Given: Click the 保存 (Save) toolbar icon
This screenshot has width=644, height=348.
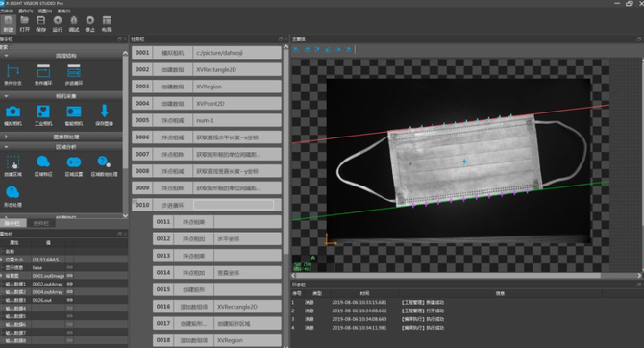Looking at the screenshot, I should click(40, 24).
